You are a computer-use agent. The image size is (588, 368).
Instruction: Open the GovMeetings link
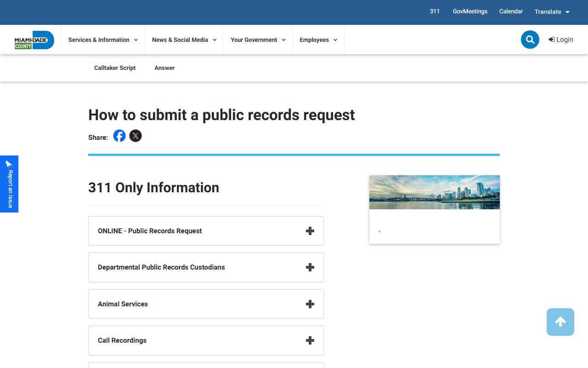pyautogui.click(x=470, y=11)
